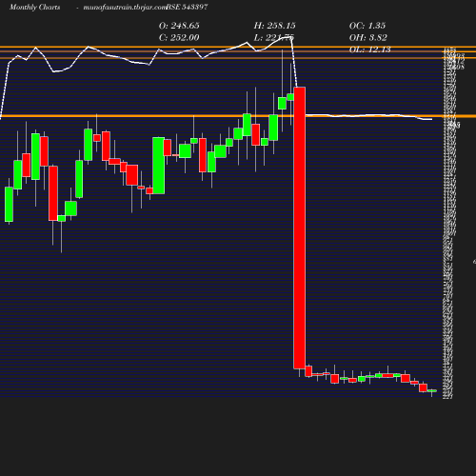Select the high value "H: 258.15"

(275, 26)
